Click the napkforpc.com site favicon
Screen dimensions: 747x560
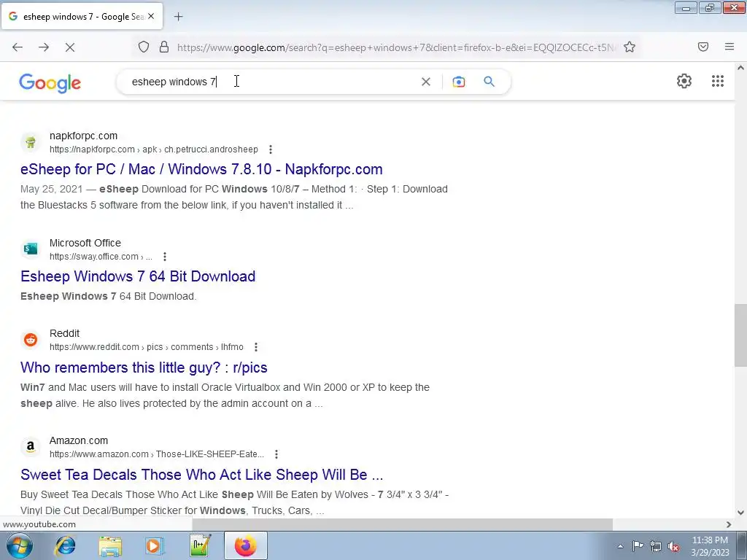31,142
